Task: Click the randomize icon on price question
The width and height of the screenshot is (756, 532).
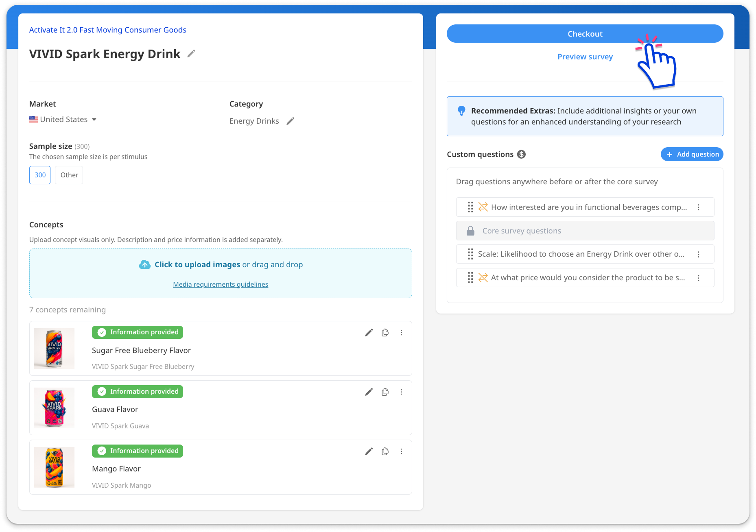Action: (483, 278)
